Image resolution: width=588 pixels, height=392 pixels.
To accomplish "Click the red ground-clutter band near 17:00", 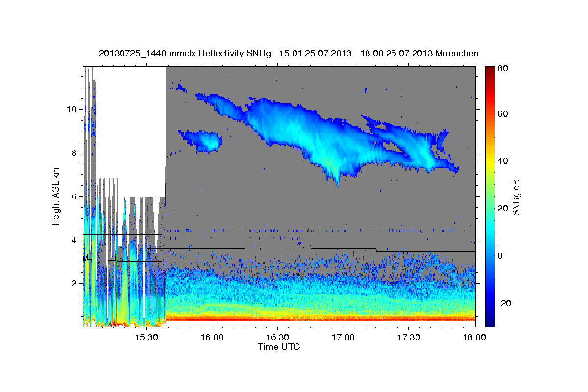I will 343,318.
